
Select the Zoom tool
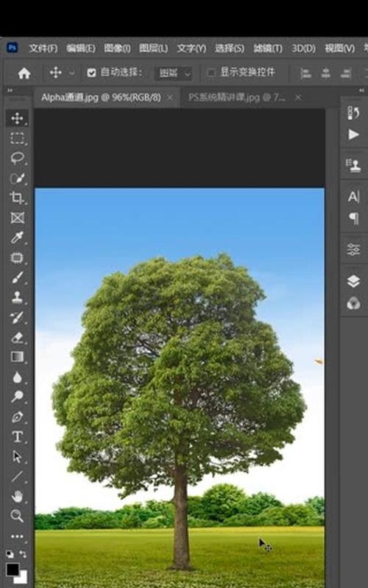[17, 516]
